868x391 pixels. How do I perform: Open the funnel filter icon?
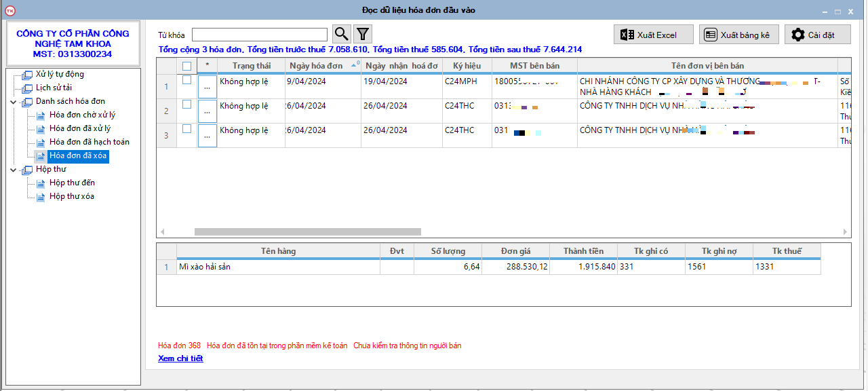(363, 34)
